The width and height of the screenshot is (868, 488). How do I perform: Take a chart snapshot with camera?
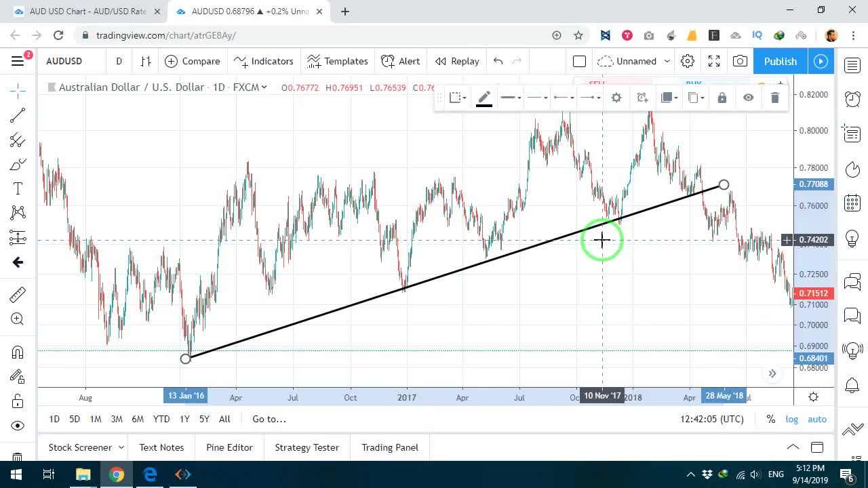pos(741,61)
